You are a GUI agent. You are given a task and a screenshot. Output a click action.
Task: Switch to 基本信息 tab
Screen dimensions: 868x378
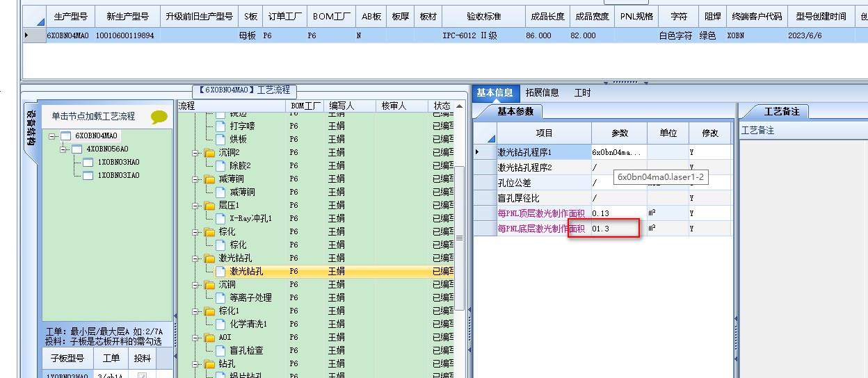[495, 92]
